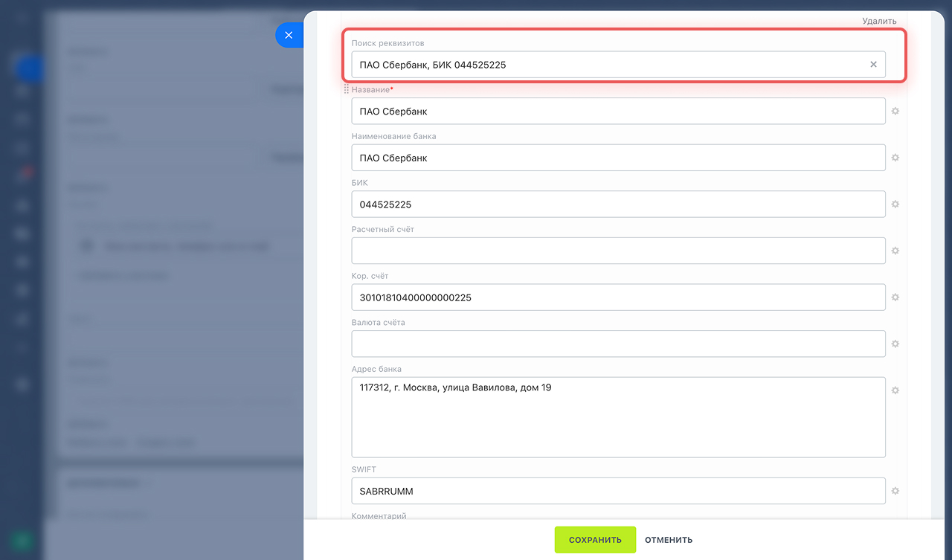Open gear settings for Расчетный счёт field
The height and width of the screenshot is (560, 952).
pyautogui.click(x=895, y=251)
